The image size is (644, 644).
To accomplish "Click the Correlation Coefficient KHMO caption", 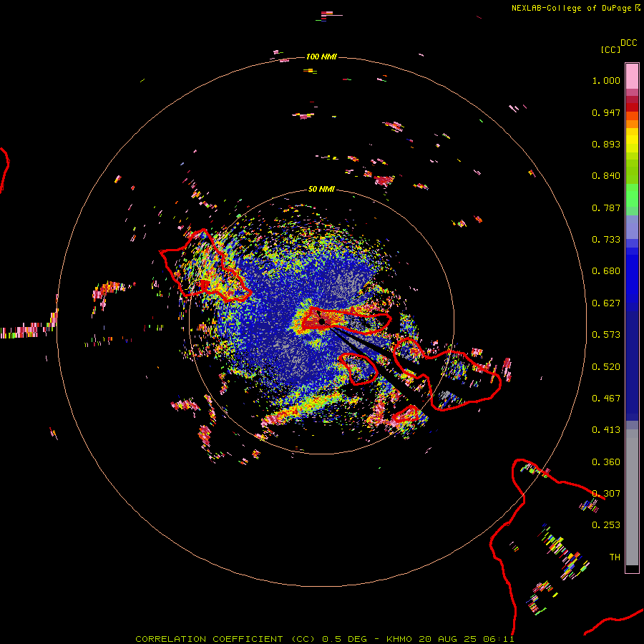I will (x=324, y=639).
